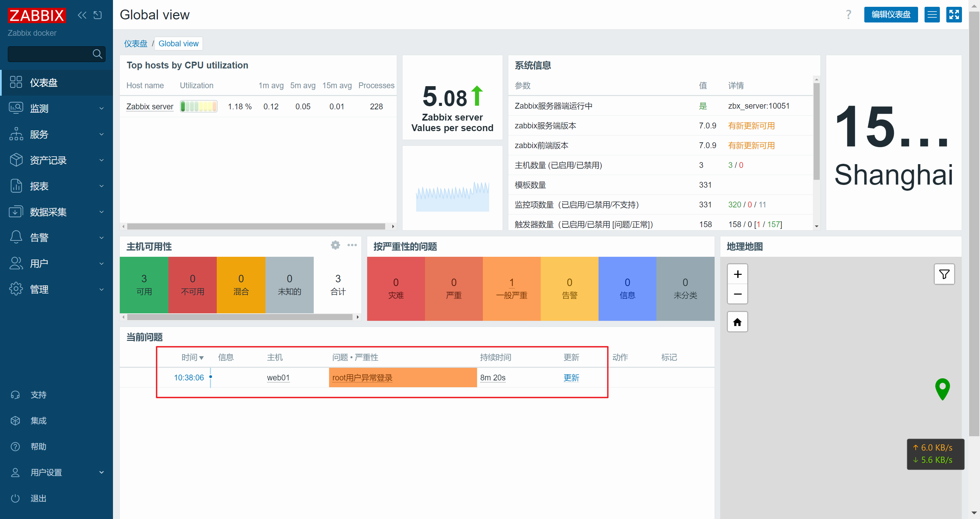
Task: Open 主机可用性 widget three-dots menu
Action: coord(352,245)
